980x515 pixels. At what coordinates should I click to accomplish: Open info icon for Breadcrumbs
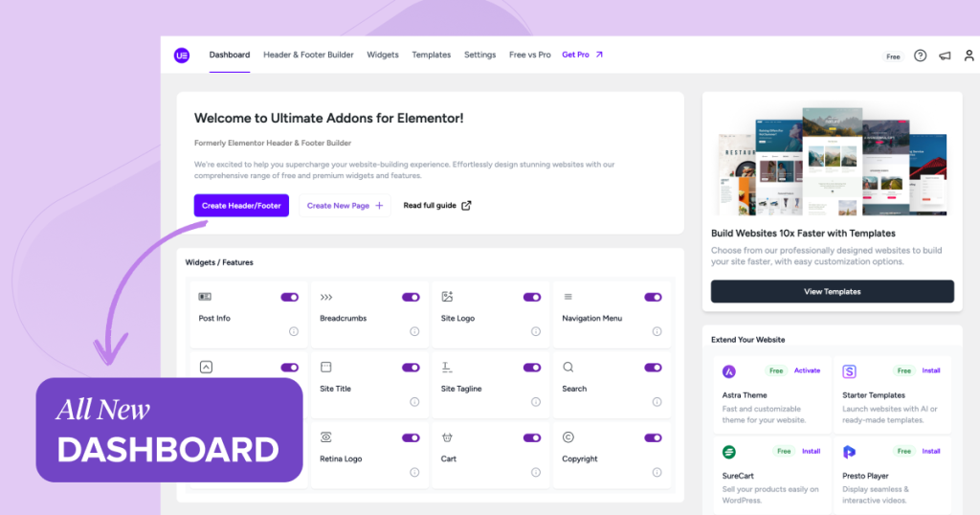coord(414,331)
